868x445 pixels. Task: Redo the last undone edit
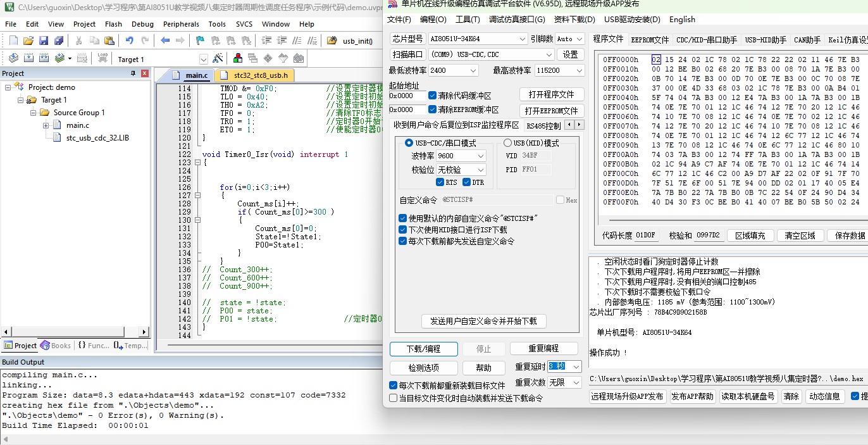point(145,41)
